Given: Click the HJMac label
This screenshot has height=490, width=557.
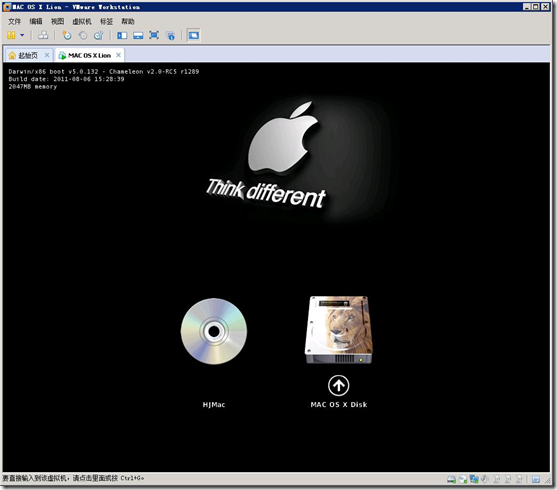Looking at the screenshot, I should coord(214,404).
